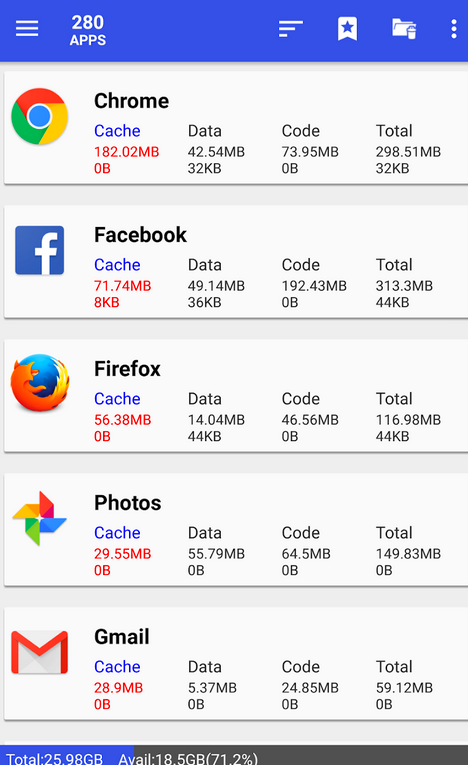The width and height of the screenshot is (468, 765).
Task: Tap the Photos app name
Action: click(127, 503)
